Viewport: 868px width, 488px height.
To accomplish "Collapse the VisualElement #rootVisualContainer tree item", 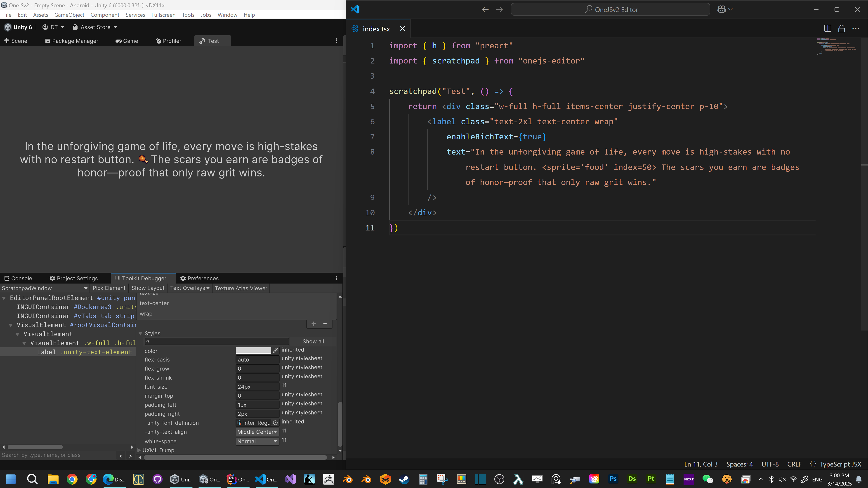I will click(x=10, y=325).
